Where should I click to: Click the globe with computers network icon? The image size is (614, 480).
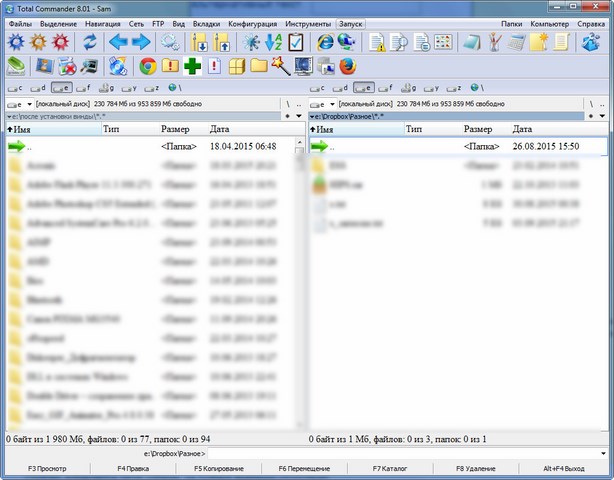347,42
